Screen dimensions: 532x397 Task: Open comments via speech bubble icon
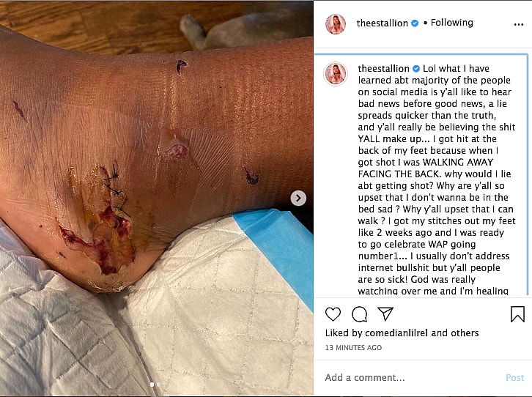click(x=359, y=314)
